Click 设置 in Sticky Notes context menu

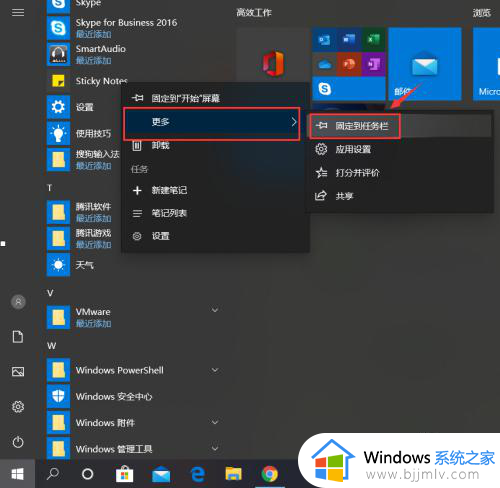215,236
